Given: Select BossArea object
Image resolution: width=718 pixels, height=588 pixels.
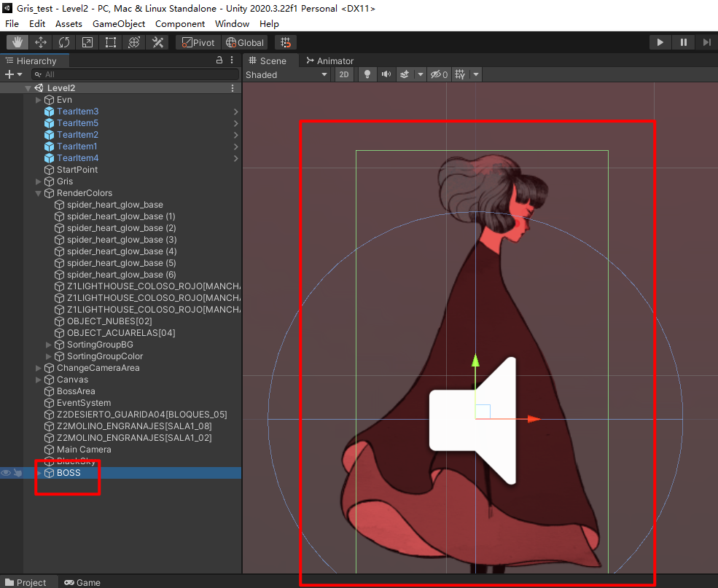Looking at the screenshot, I should pyautogui.click(x=76, y=391).
